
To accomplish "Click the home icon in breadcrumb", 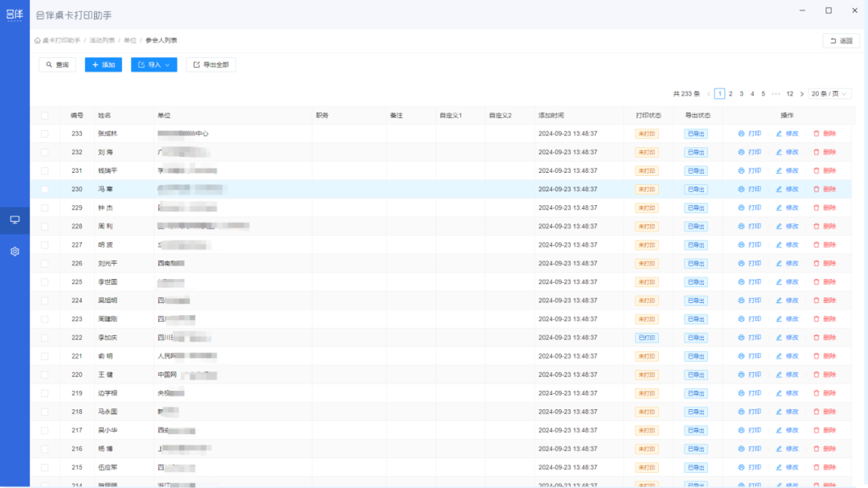I will click(x=38, y=40).
